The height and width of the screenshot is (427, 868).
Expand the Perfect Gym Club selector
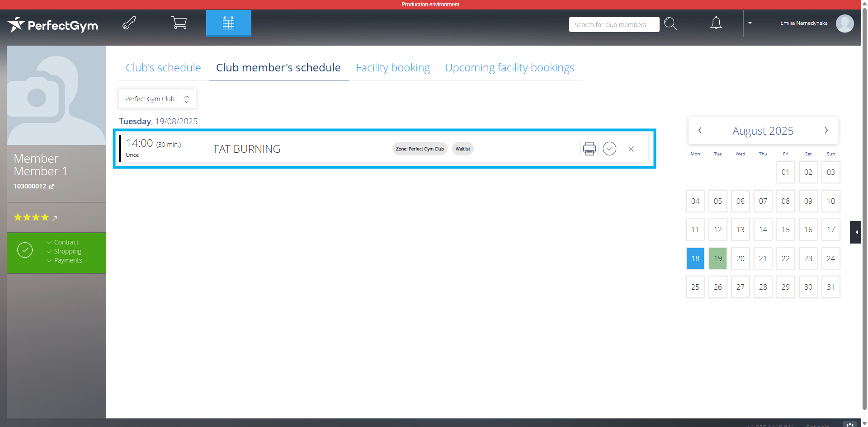tap(186, 99)
